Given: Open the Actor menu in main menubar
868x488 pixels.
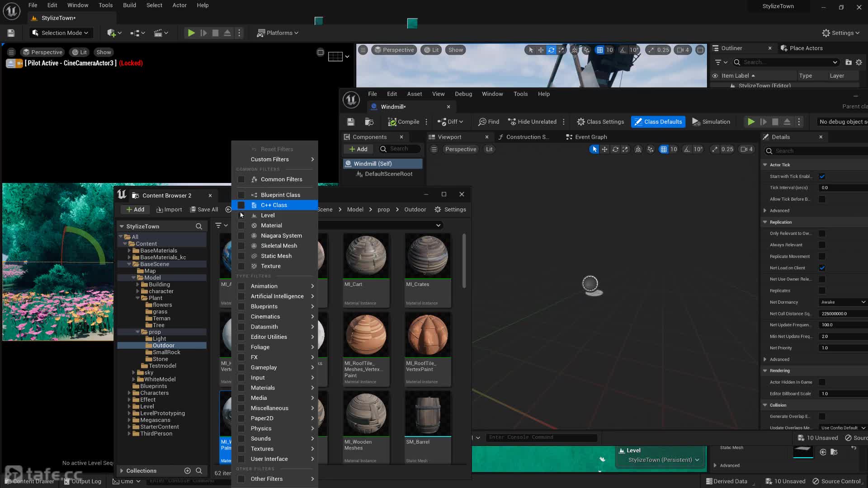Looking at the screenshot, I should (179, 5).
